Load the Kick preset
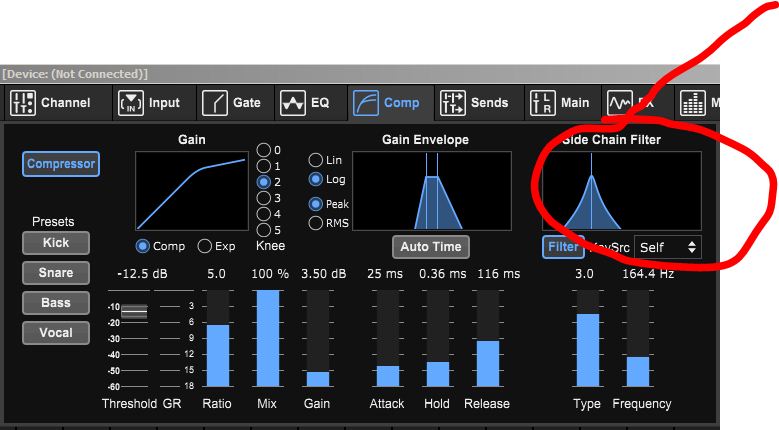779x430 pixels. (x=56, y=243)
